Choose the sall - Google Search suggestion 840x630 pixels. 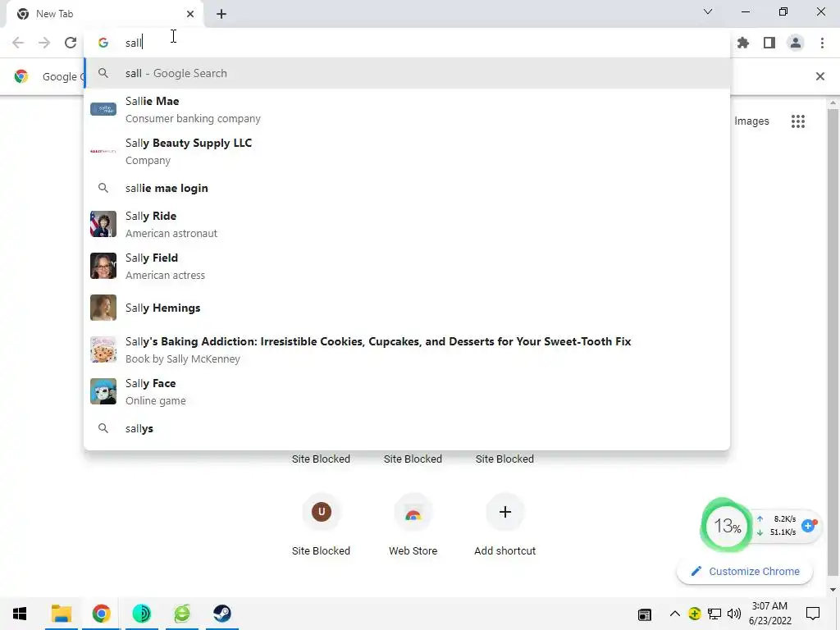[x=407, y=73]
